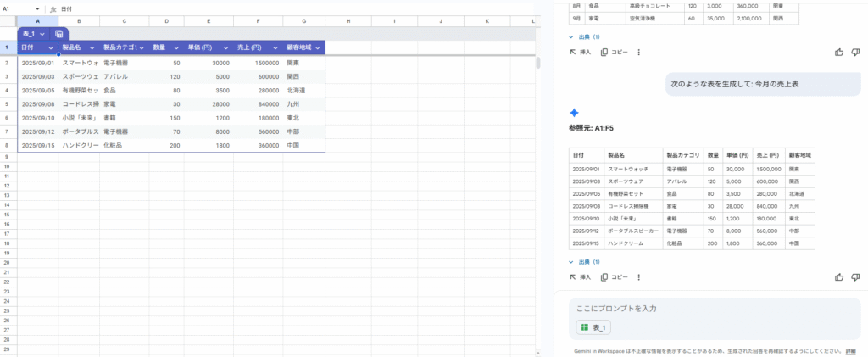Click コピー under the latest generated table
Viewport: 868px width, 357px height.
pos(615,277)
